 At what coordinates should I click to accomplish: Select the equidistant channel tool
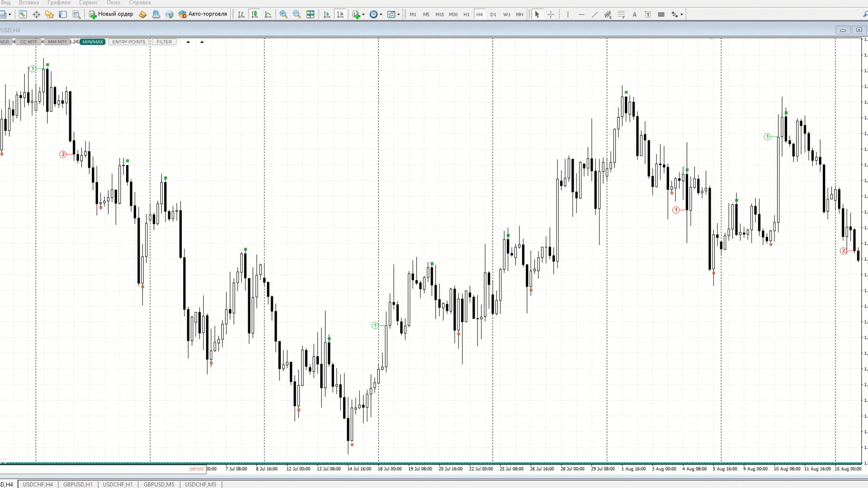point(608,14)
